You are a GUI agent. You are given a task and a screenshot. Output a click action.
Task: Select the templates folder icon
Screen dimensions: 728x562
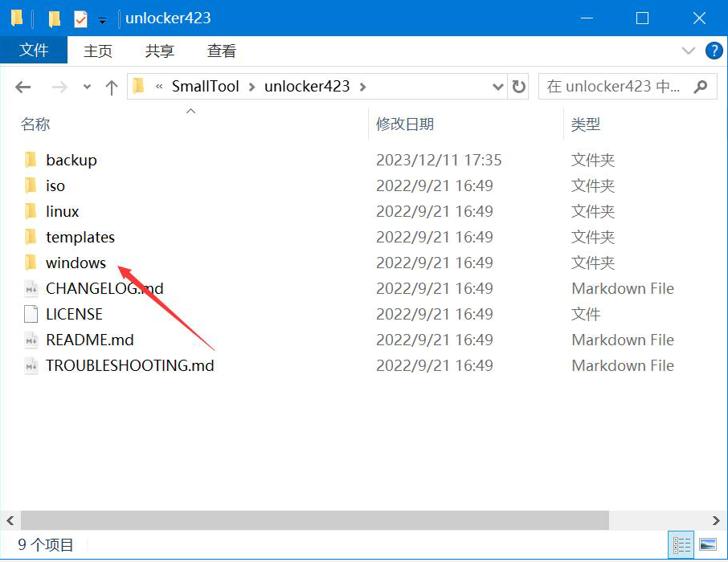[x=31, y=237]
